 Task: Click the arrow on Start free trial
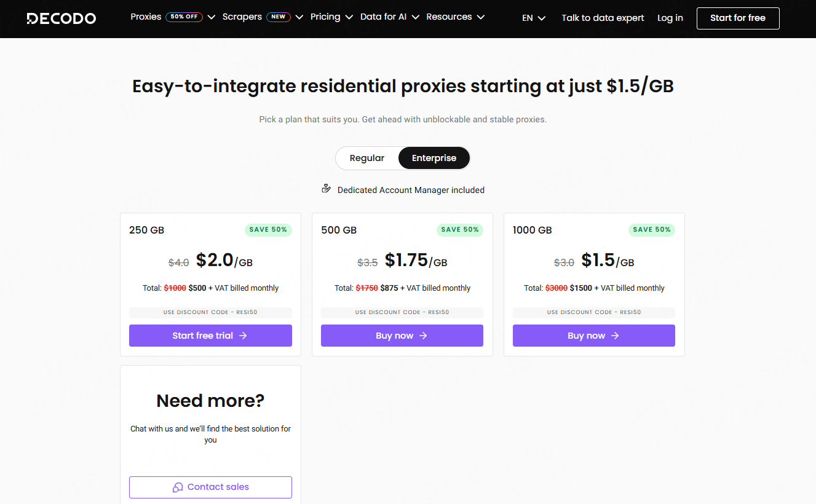[243, 336]
